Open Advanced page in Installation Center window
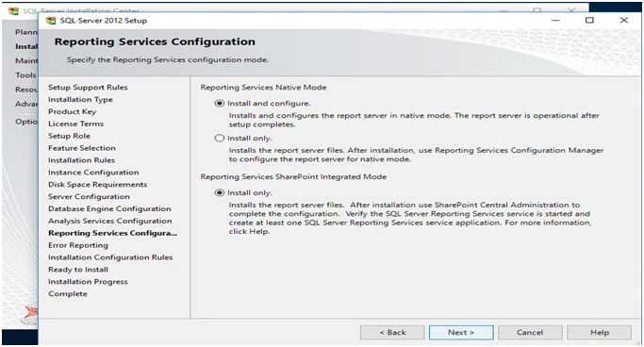This screenshot has width=644, height=347. click(26, 104)
